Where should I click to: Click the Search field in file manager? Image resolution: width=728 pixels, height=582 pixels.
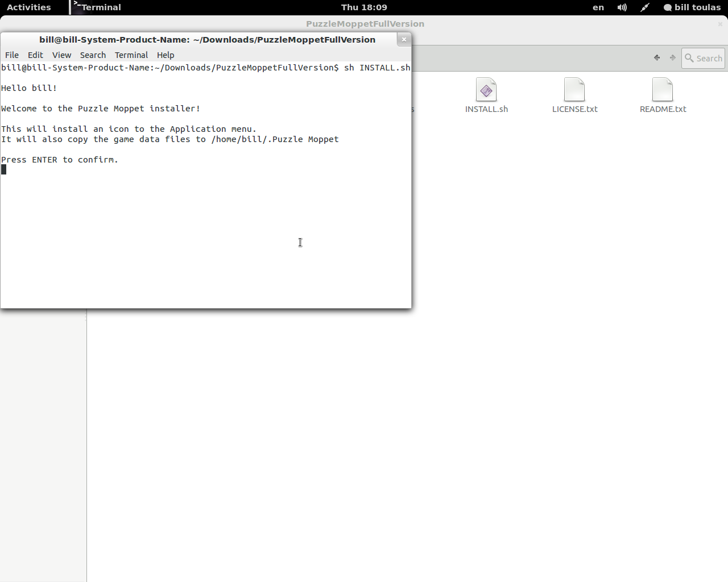click(704, 58)
